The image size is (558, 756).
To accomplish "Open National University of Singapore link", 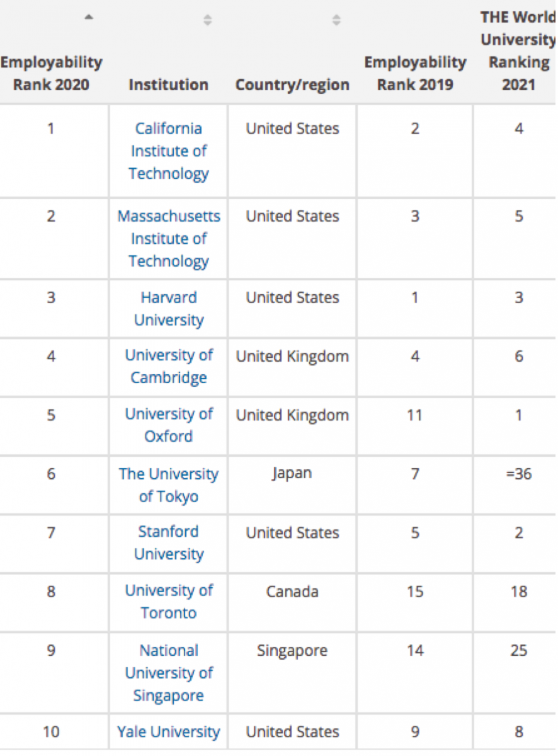I will [169, 673].
